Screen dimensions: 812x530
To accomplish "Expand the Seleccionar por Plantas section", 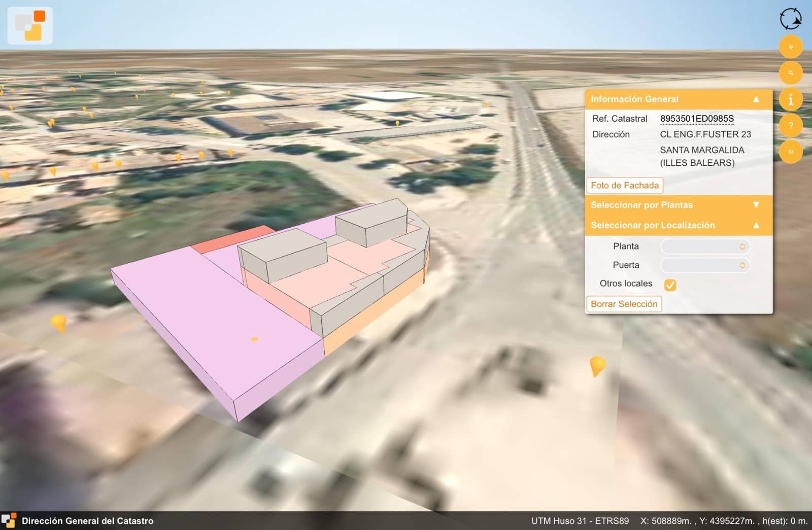I will point(756,205).
